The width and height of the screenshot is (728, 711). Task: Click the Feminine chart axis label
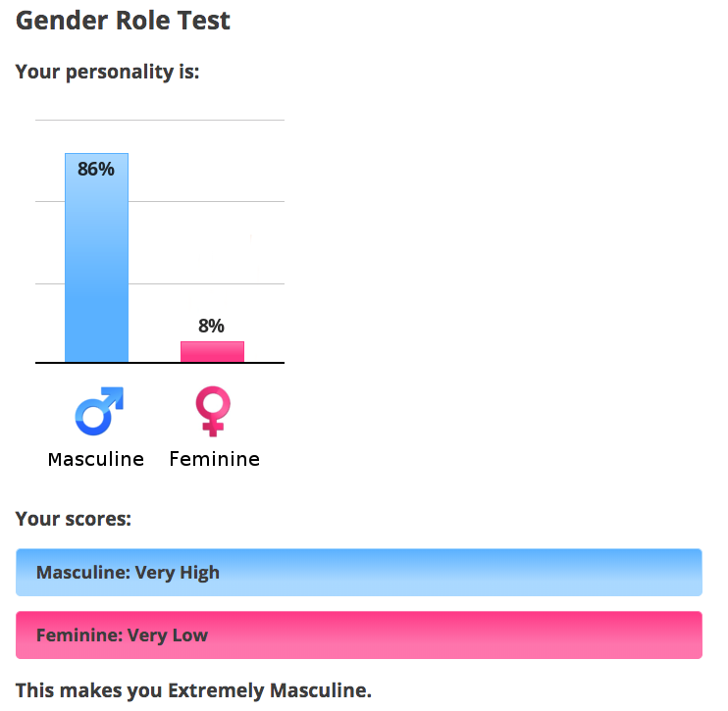(x=215, y=459)
